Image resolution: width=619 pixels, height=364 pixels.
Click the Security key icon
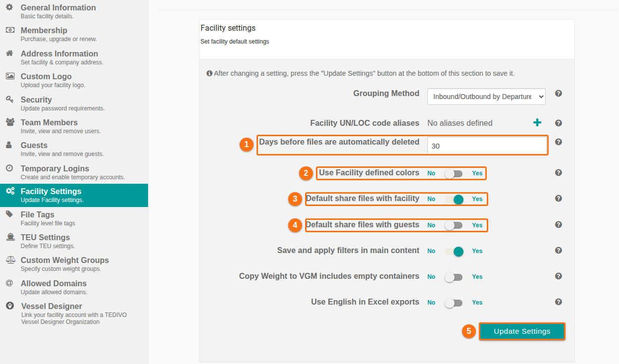9,99
